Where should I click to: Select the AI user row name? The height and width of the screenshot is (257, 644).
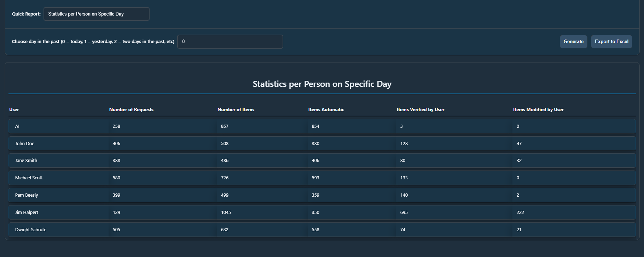point(17,126)
